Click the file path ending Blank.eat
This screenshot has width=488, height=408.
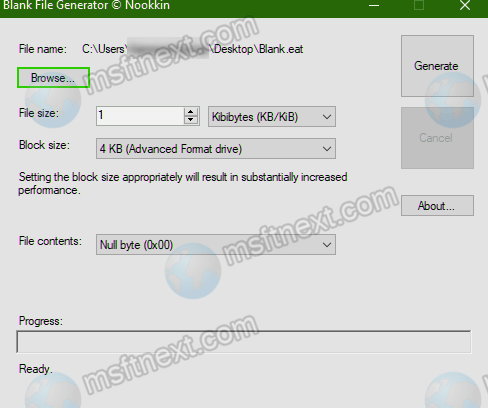click(193, 49)
